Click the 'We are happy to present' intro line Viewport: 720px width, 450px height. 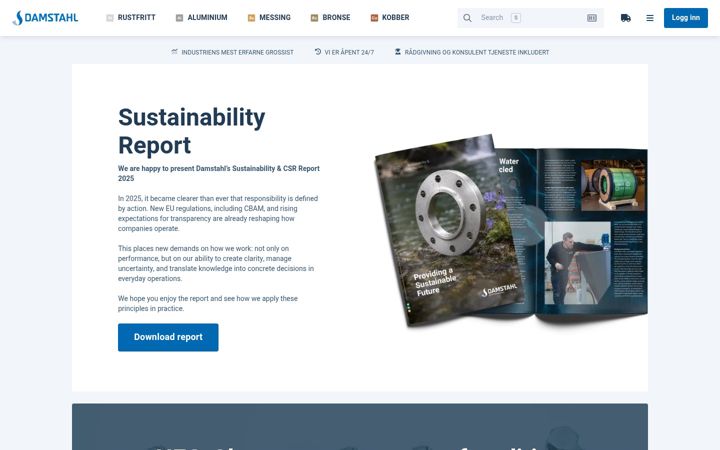point(219,174)
